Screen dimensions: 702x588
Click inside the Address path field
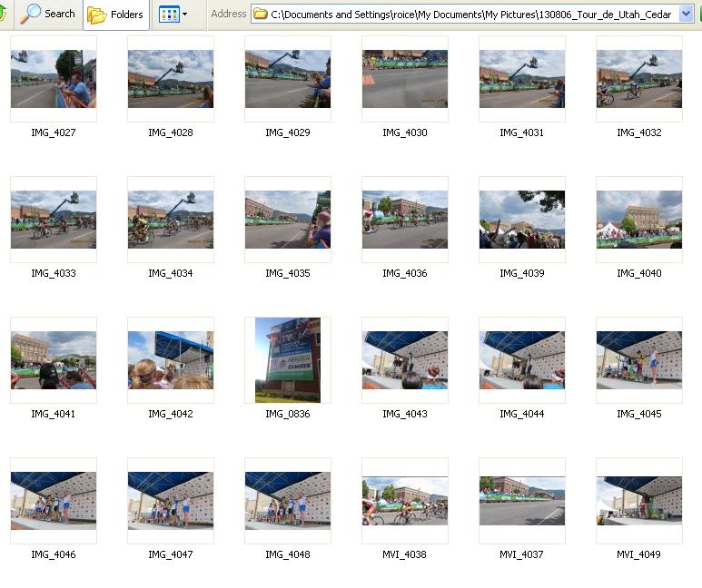[472, 15]
